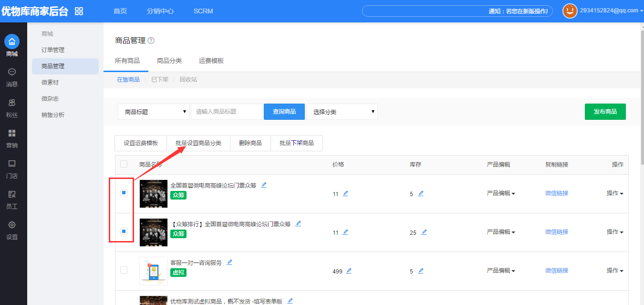Viewport: 644px width, 305px height.
Task: Click the green 发布商品 button
Action: pyautogui.click(x=605, y=111)
